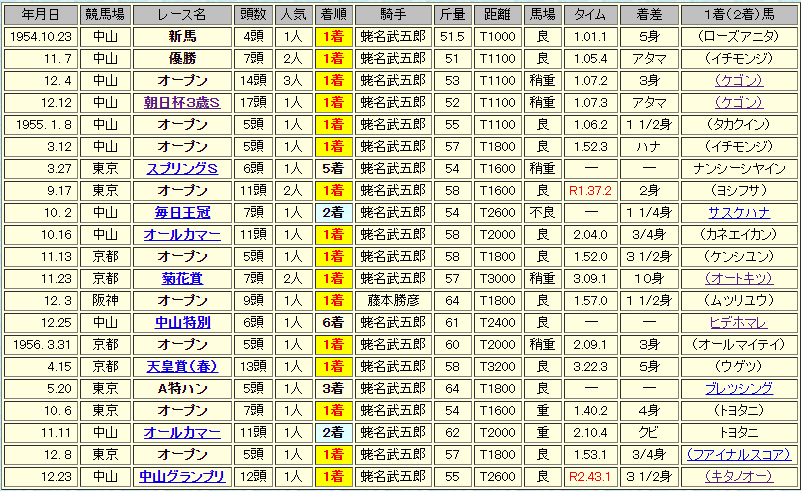Image resolution: width=801 pixels, height=491 pixels.
Task: Open the 天皇賞(春) race link
Action: click(x=182, y=366)
